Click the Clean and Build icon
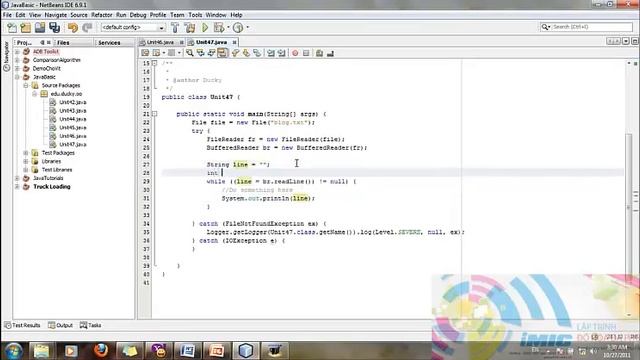 [190, 27]
